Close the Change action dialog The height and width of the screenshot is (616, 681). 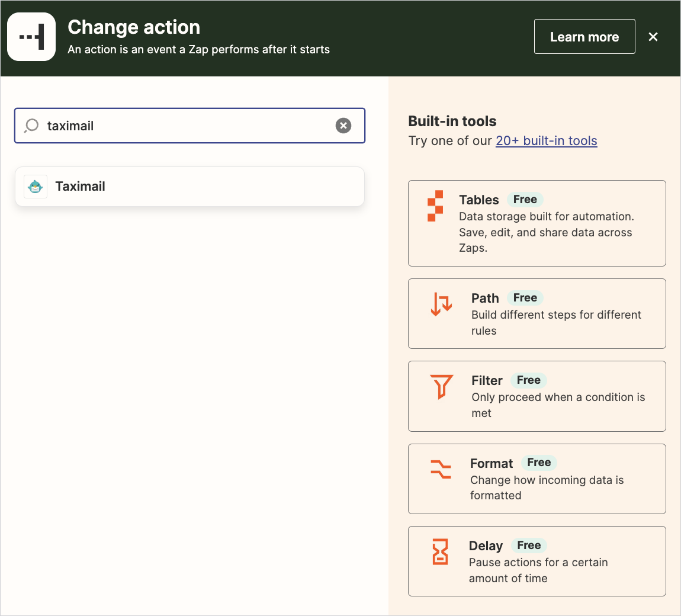[x=653, y=37]
